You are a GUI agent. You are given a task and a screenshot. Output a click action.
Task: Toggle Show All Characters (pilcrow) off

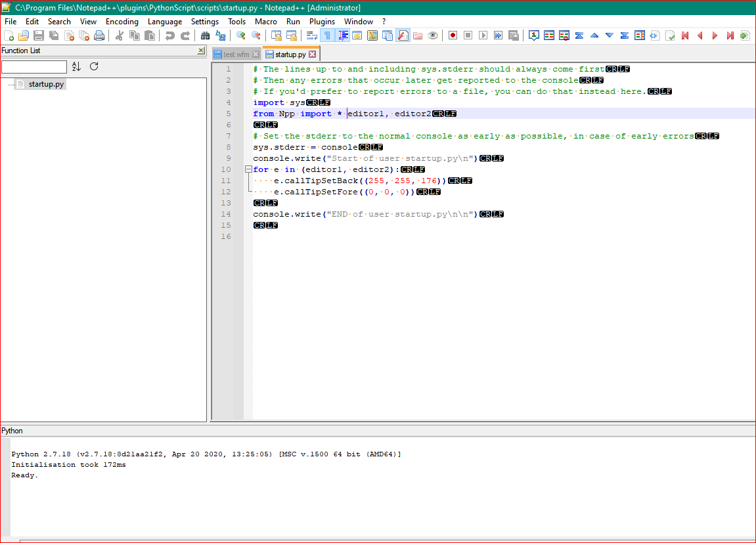(x=326, y=35)
